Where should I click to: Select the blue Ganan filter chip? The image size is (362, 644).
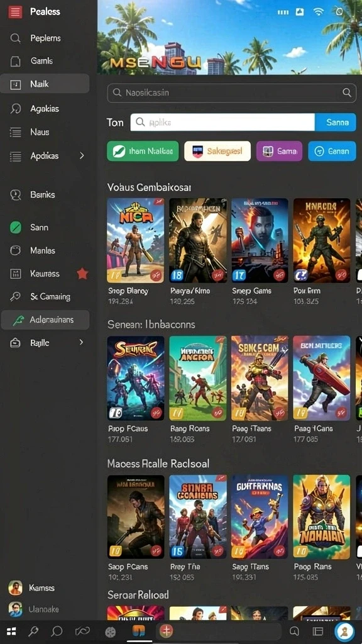click(332, 151)
